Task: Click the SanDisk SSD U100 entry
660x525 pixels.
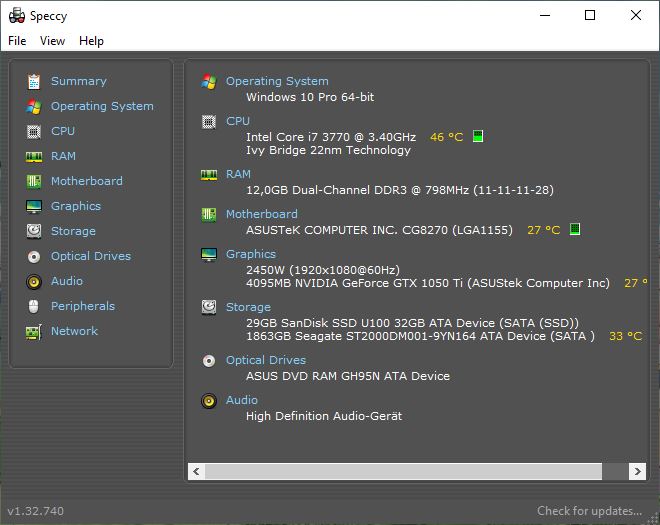Action: (x=412, y=323)
